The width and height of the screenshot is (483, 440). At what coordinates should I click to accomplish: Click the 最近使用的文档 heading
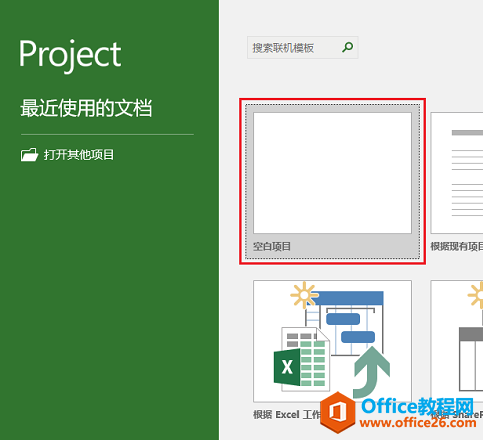pos(86,108)
